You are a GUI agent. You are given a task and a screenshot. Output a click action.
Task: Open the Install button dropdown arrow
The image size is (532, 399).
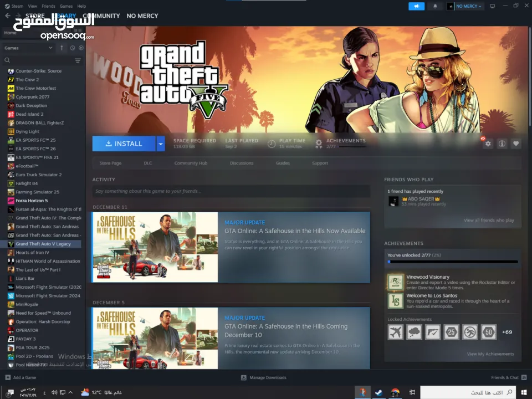(x=161, y=144)
